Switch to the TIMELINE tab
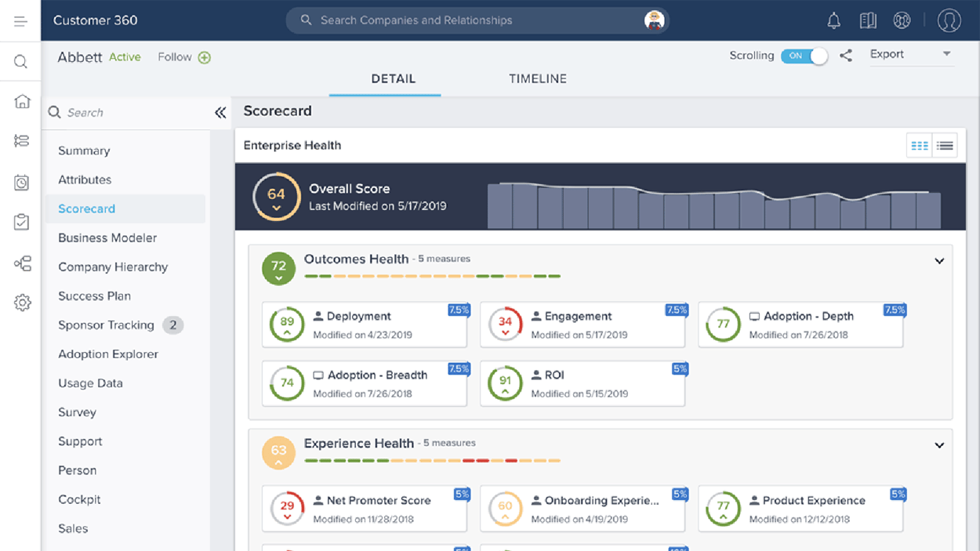The image size is (980, 551). (537, 79)
